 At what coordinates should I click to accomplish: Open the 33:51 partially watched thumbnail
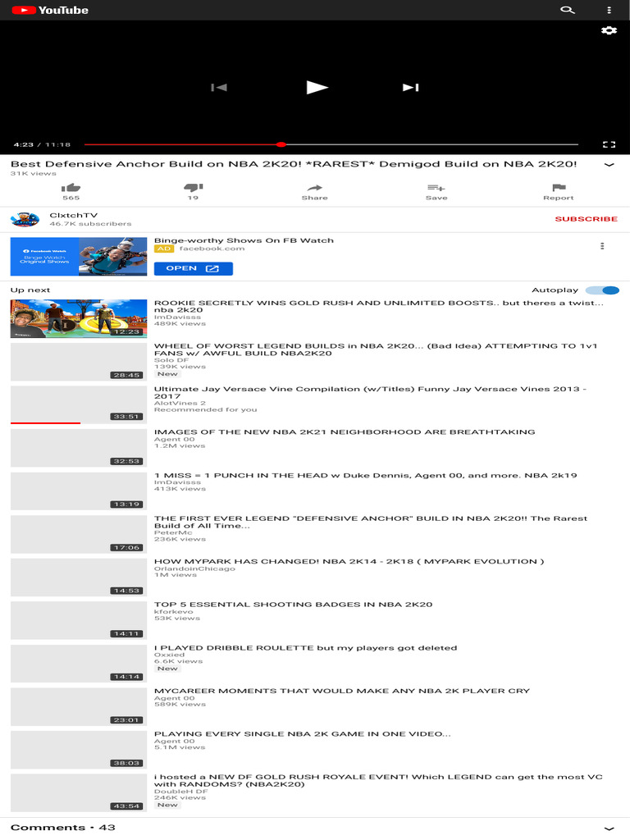click(79, 405)
